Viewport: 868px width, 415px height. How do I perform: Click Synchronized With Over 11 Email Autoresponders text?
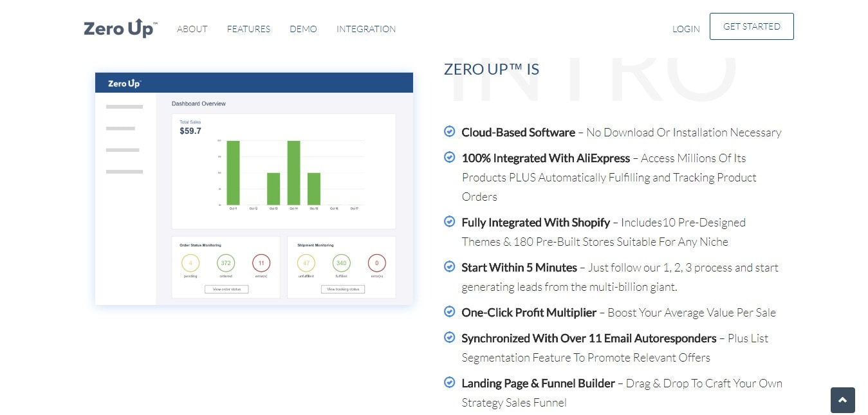[589, 338]
